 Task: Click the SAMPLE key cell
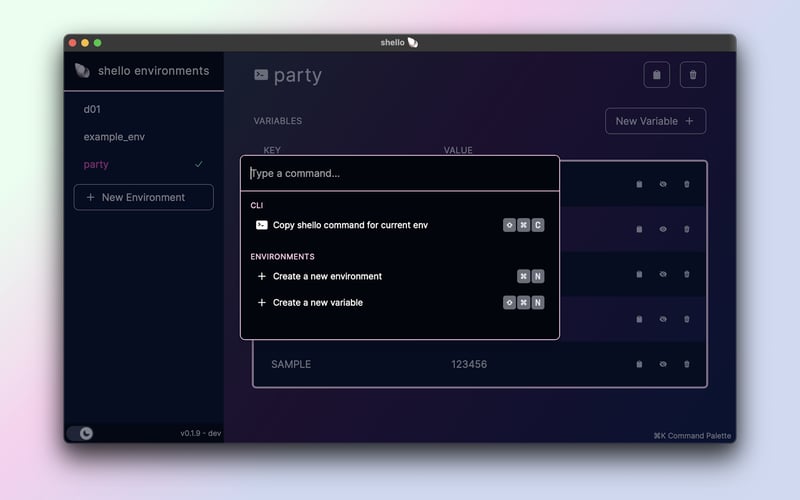(x=291, y=364)
